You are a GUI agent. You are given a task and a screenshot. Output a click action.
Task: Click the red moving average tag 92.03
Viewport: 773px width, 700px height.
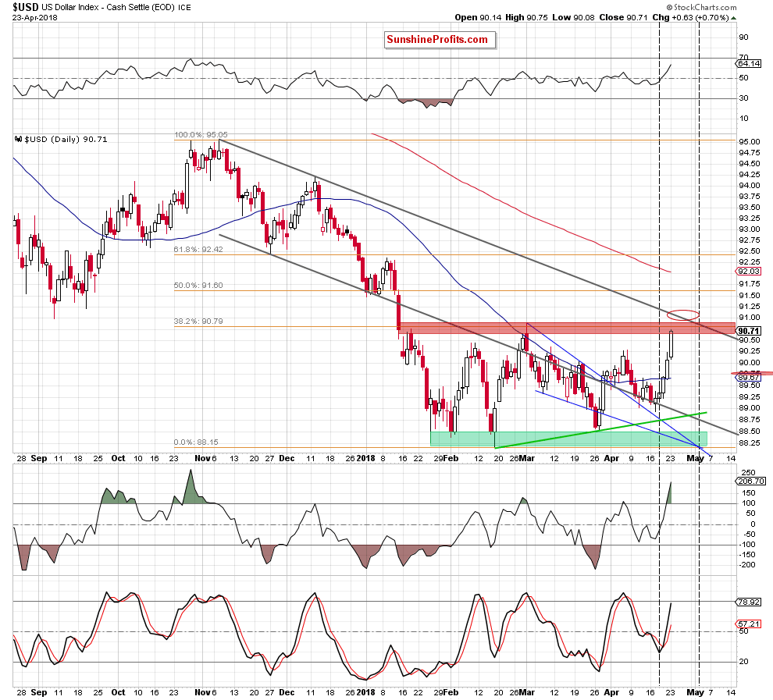748,272
